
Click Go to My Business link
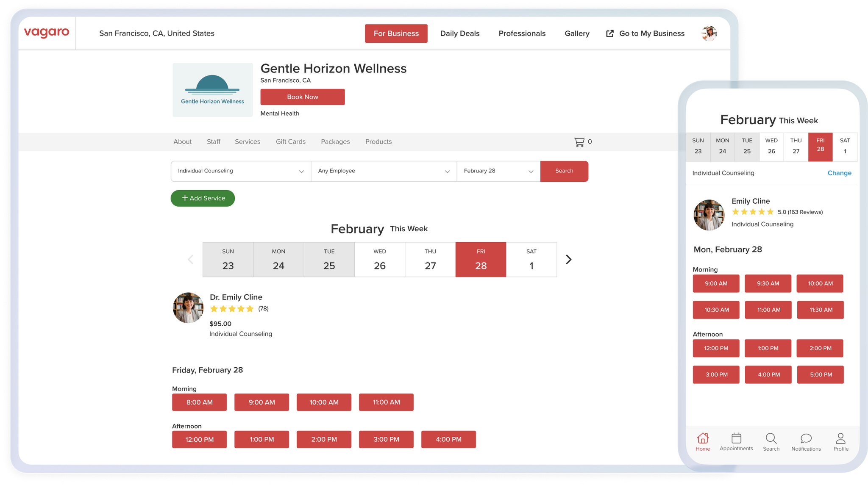(x=645, y=33)
